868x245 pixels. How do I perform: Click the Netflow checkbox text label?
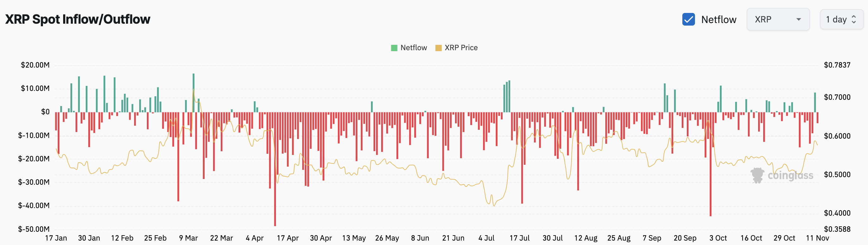click(x=718, y=20)
